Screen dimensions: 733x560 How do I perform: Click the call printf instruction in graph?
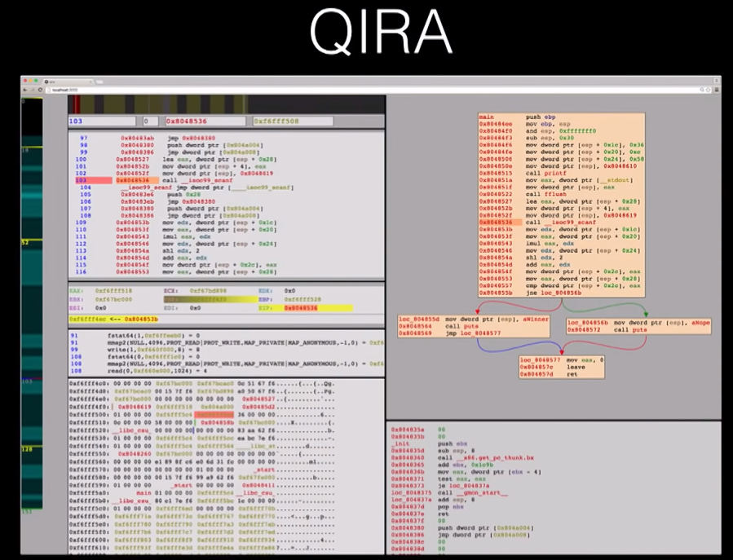click(x=545, y=174)
